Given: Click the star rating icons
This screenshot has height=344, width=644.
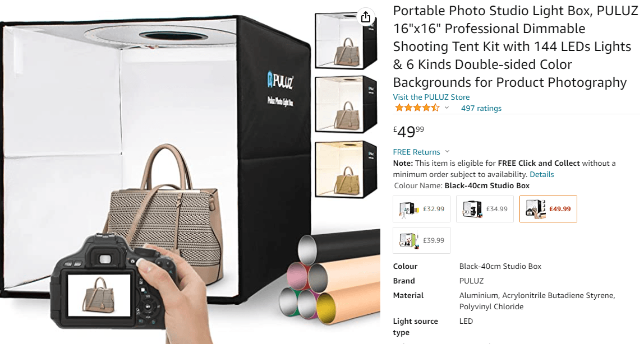Looking at the screenshot, I should 417,108.
